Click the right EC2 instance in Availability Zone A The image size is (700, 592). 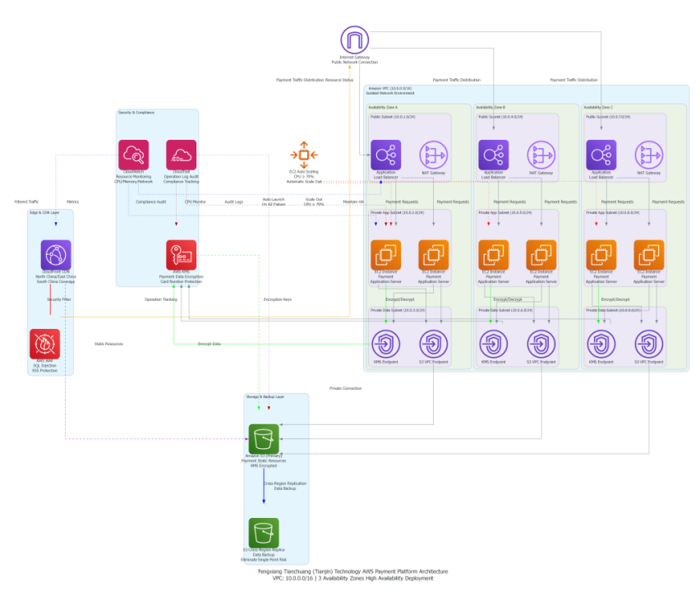point(434,255)
